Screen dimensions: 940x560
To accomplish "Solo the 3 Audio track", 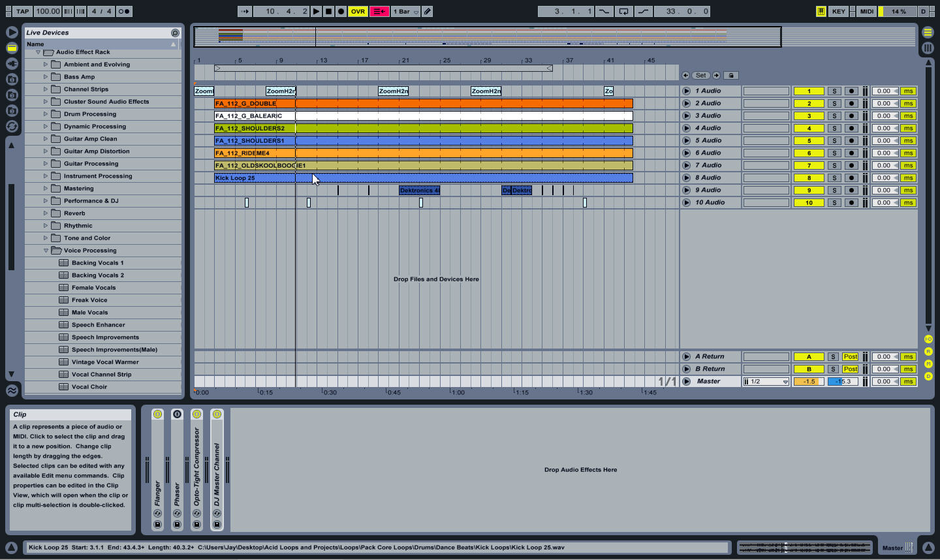I will pyautogui.click(x=834, y=116).
